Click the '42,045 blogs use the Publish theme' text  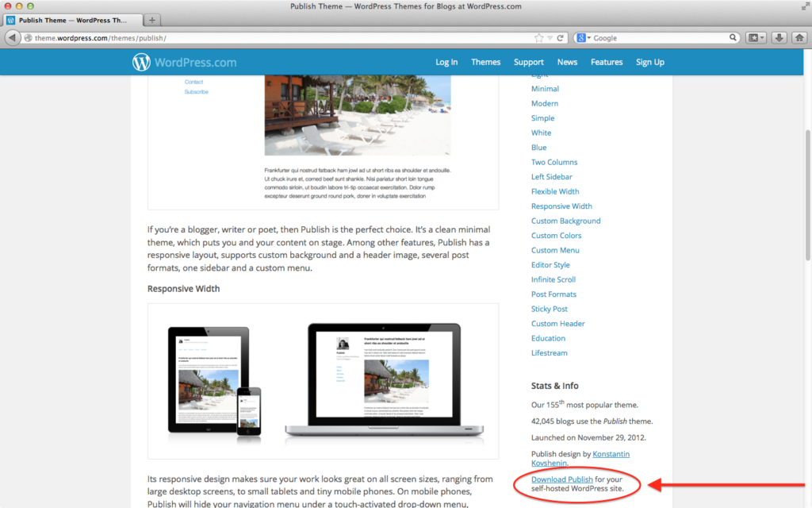[x=592, y=421]
